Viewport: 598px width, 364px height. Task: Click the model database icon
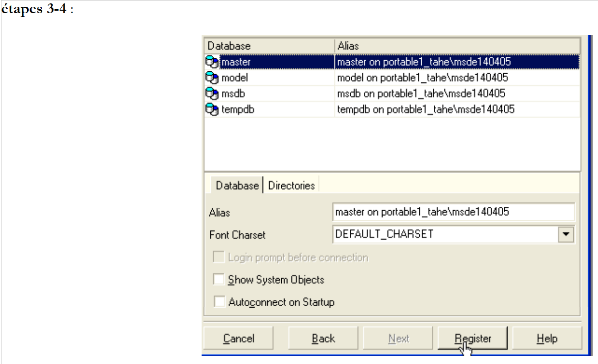click(x=212, y=78)
